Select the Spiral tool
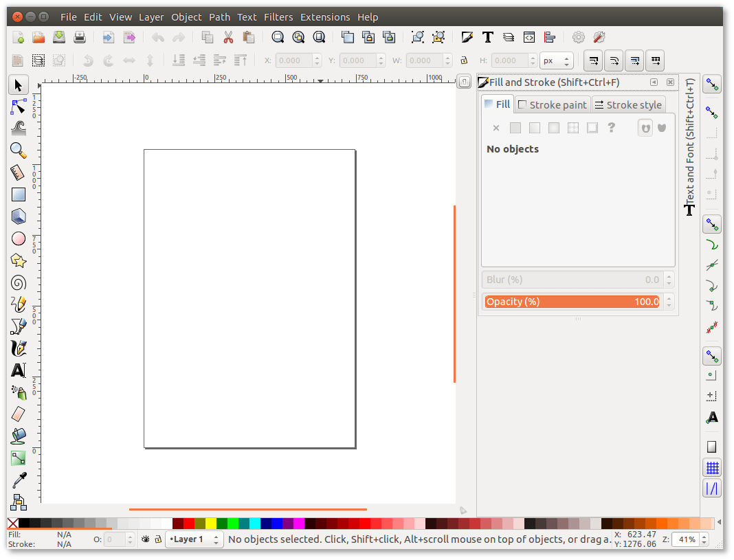 click(x=18, y=282)
